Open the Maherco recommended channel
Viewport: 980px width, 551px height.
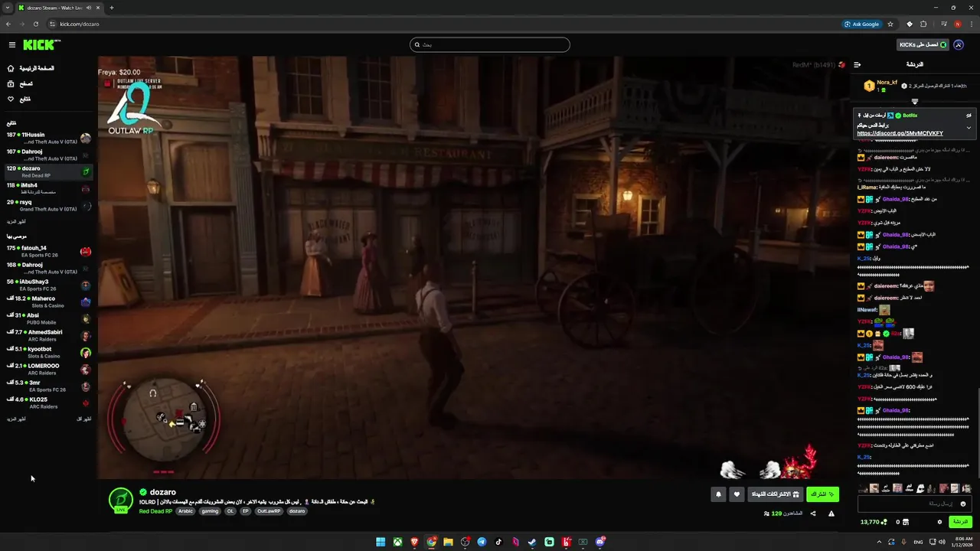48,302
